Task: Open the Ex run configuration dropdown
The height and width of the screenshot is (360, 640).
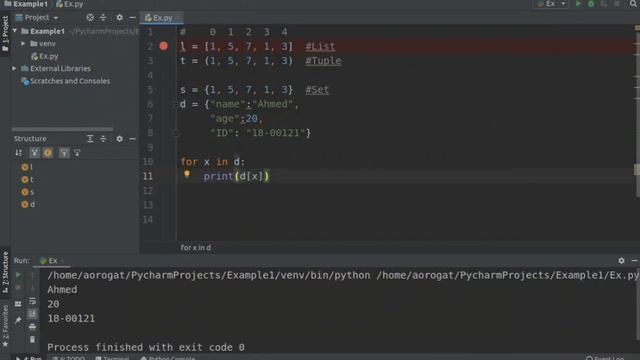Action: 551,4
